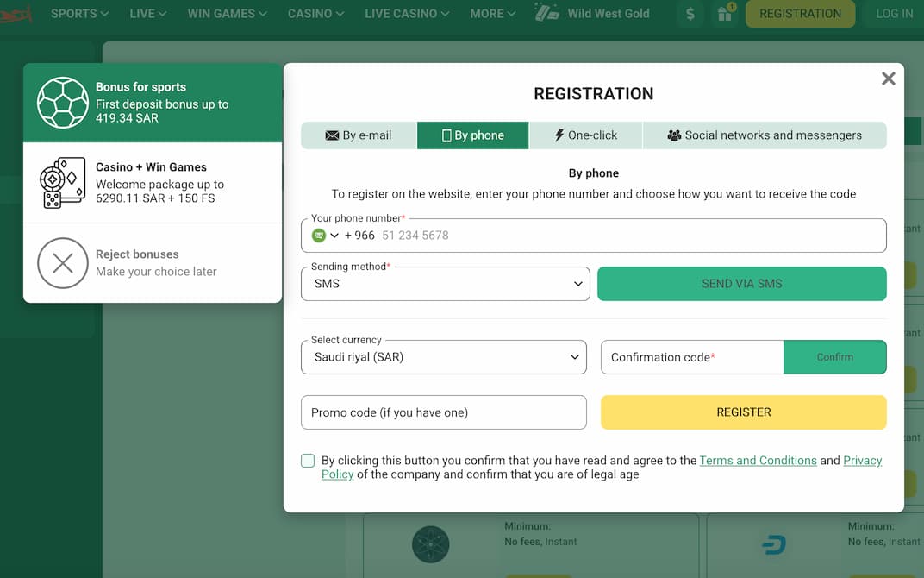The image size is (924, 578).
Task: Click the atom cryptocurrency icon in background
Action: click(x=430, y=543)
